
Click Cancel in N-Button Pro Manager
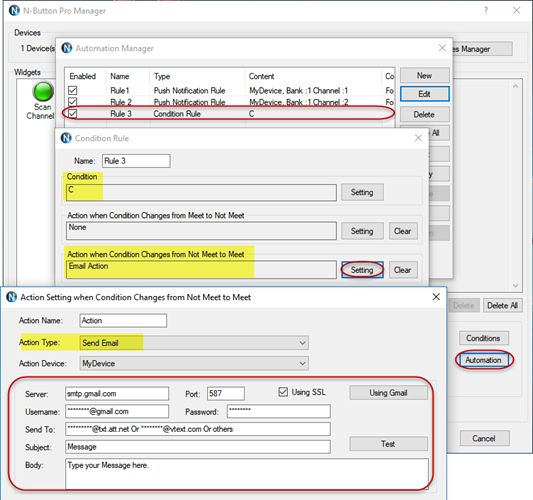[484, 438]
